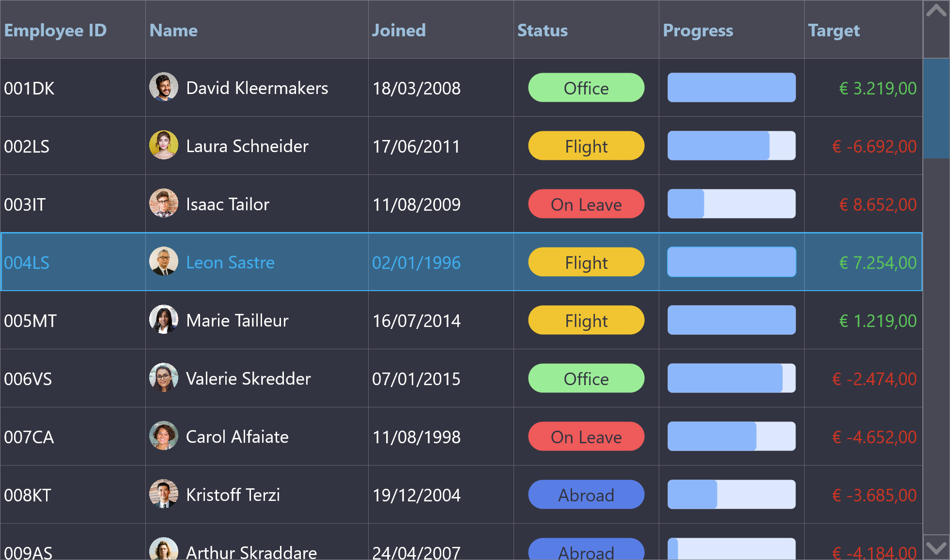Image resolution: width=950 pixels, height=560 pixels.
Task: Click Leon Sastre's avatar image
Action: click(x=164, y=262)
